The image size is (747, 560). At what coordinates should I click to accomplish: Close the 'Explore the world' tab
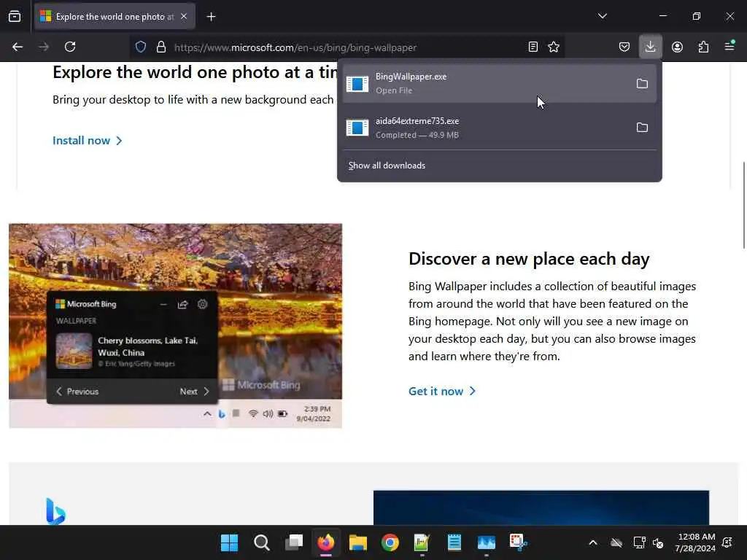184,17
